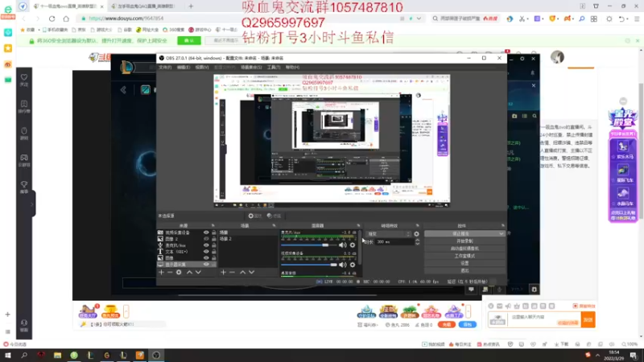Viewport: 644px width, 362px height.
Task: Click the 开始录制 button in OBS controls
Action: 464,241
